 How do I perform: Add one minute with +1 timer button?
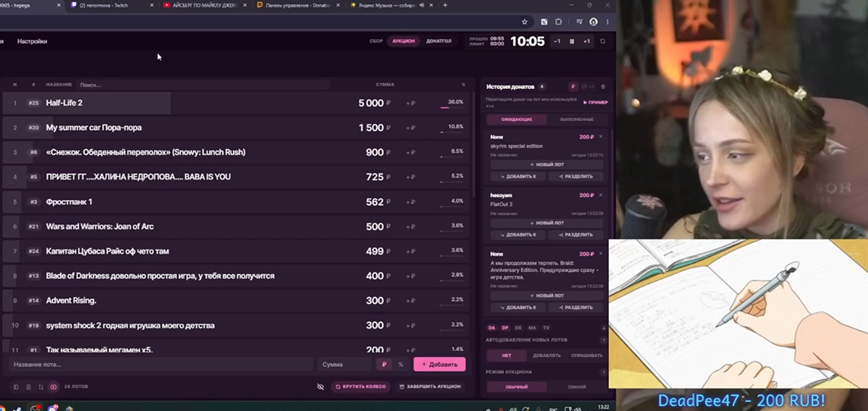coord(587,41)
